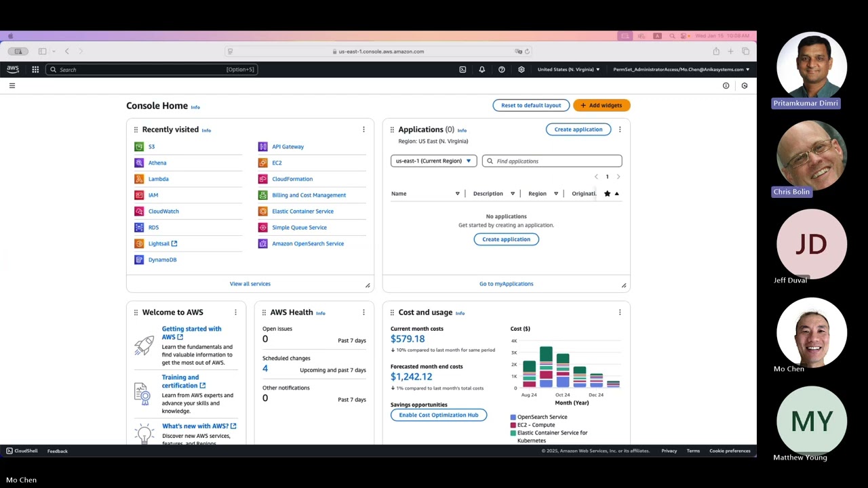The height and width of the screenshot is (488, 868).
Task: Open the Applications widget options menu
Action: click(x=619, y=129)
